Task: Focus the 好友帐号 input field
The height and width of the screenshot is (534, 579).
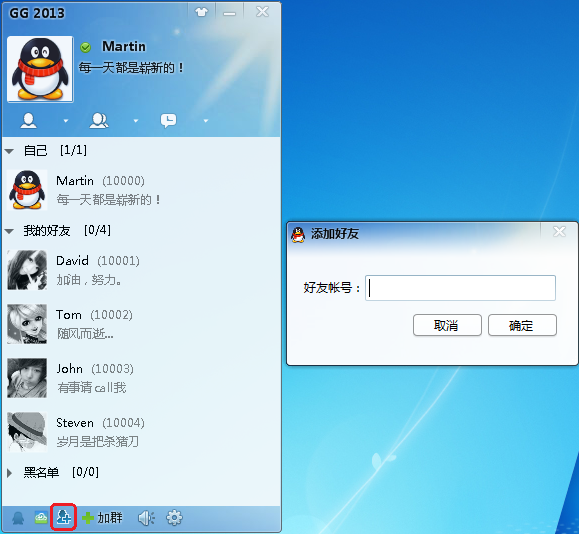Action: click(460, 288)
